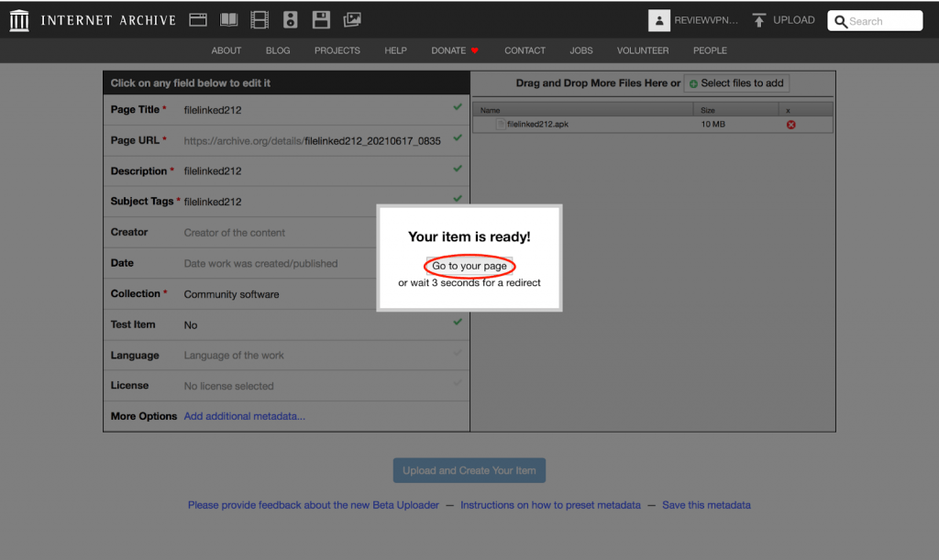Open the CONTACT menu item
Viewport: 939px width, 560px height.
[x=525, y=50]
